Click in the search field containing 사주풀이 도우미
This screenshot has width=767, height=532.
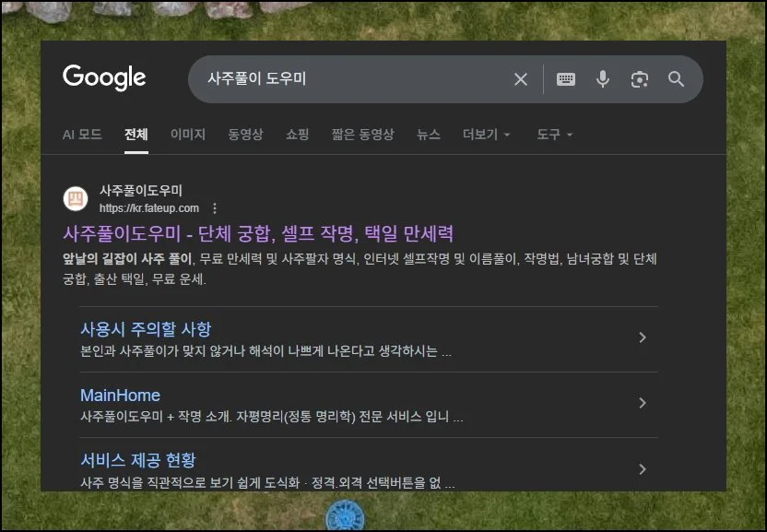(x=350, y=79)
